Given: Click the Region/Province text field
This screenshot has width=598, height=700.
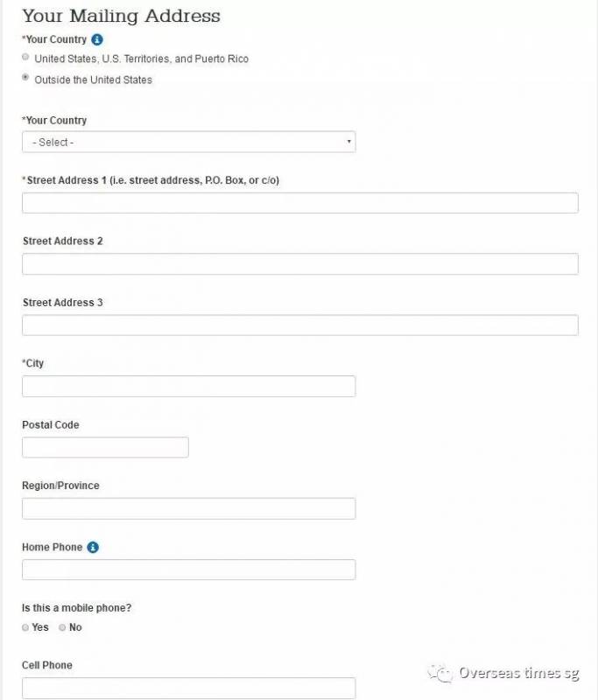Looking at the screenshot, I should click(x=188, y=508).
